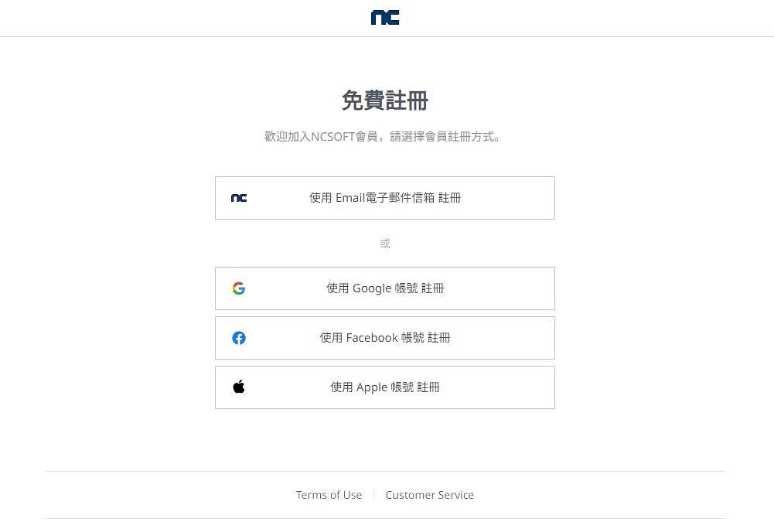
Task: Choose the email registration option
Action: point(384,198)
